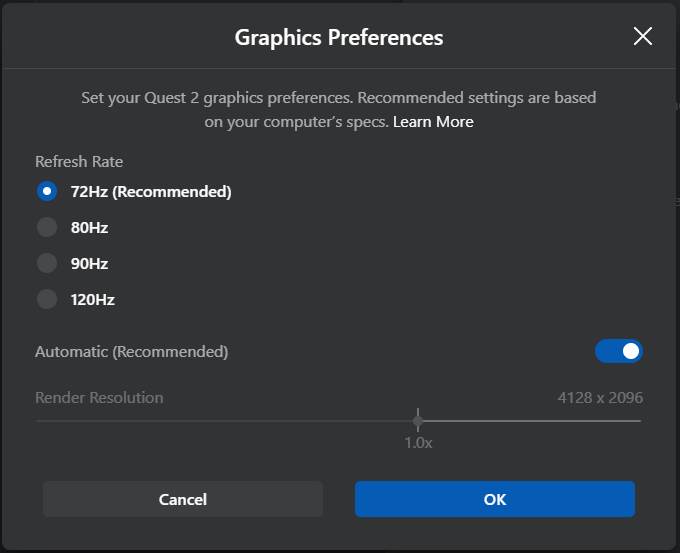The width and height of the screenshot is (680, 553).
Task: Turn off the Automatic resolution toggle
Action: coord(619,351)
